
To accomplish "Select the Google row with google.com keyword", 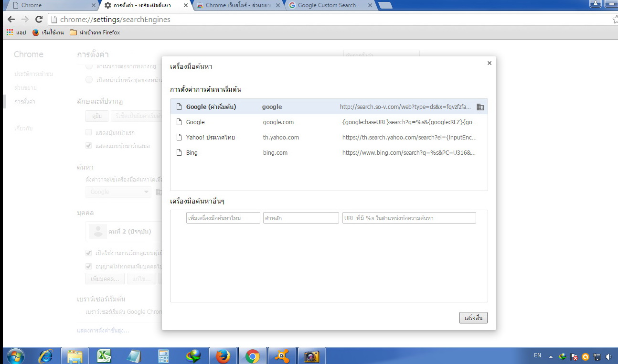I will (x=329, y=122).
